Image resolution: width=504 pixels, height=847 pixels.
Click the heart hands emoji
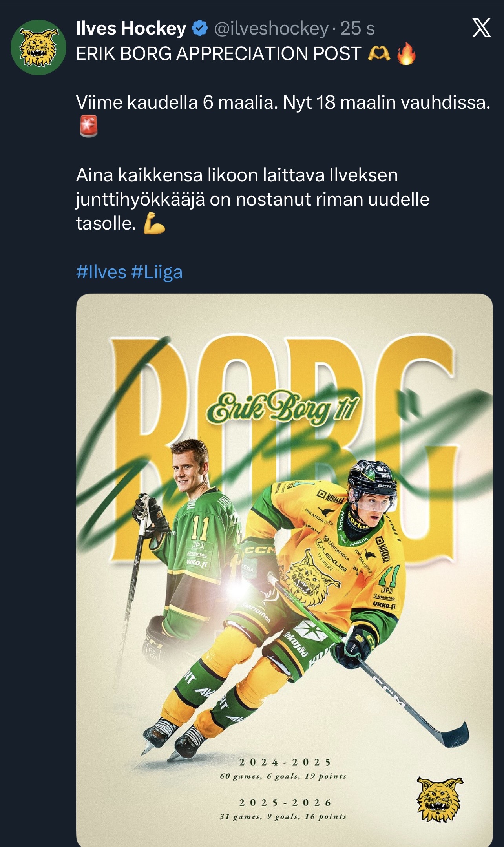point(379,54)
